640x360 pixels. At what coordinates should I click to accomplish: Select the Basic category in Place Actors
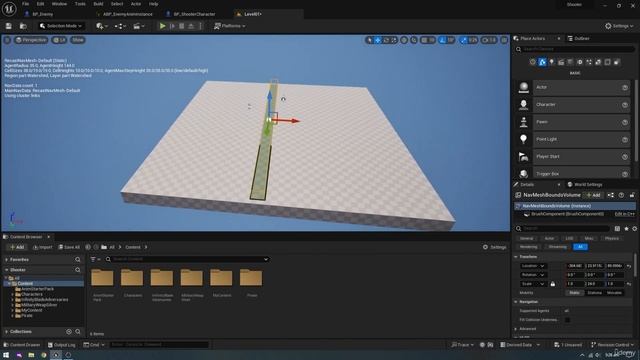[x=542, y=62]
